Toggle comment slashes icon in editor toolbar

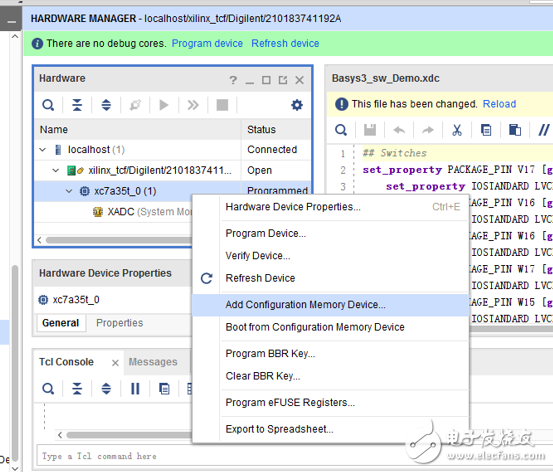pyautogui.click(x=543, y=130)
